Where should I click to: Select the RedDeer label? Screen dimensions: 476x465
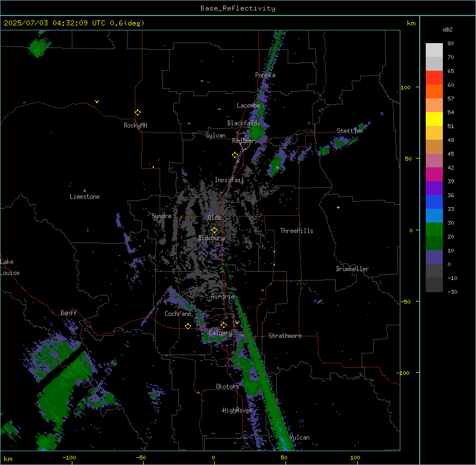pos(244,141)
